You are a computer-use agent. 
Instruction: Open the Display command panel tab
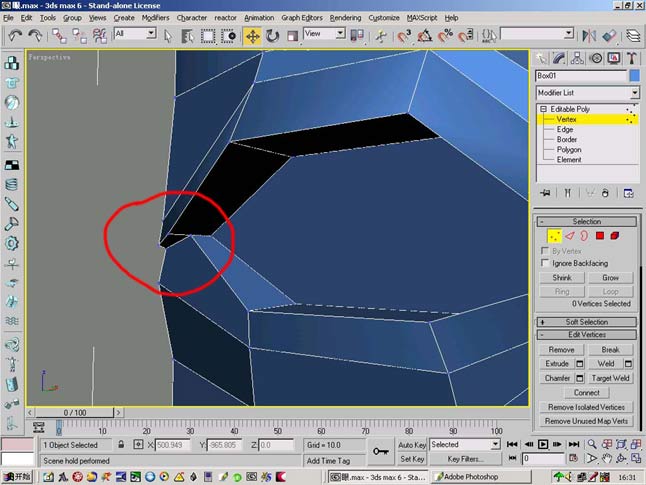point(614,58)
